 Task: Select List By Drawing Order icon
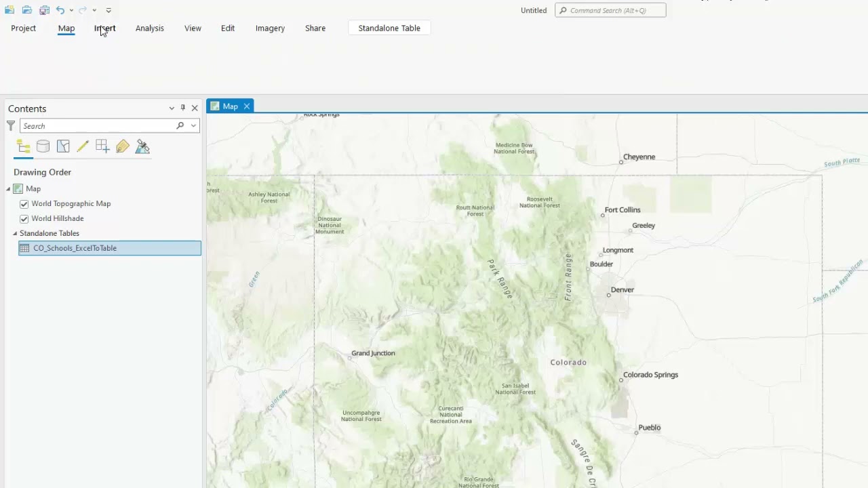click(x=24, y=146)
